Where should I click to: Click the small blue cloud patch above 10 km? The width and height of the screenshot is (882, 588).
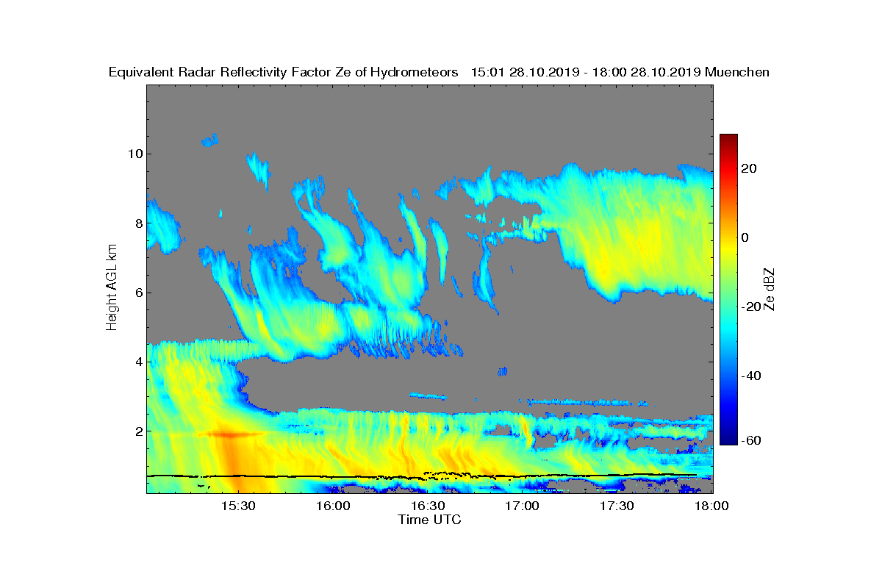pyautogui.click(x=210, y=140)
